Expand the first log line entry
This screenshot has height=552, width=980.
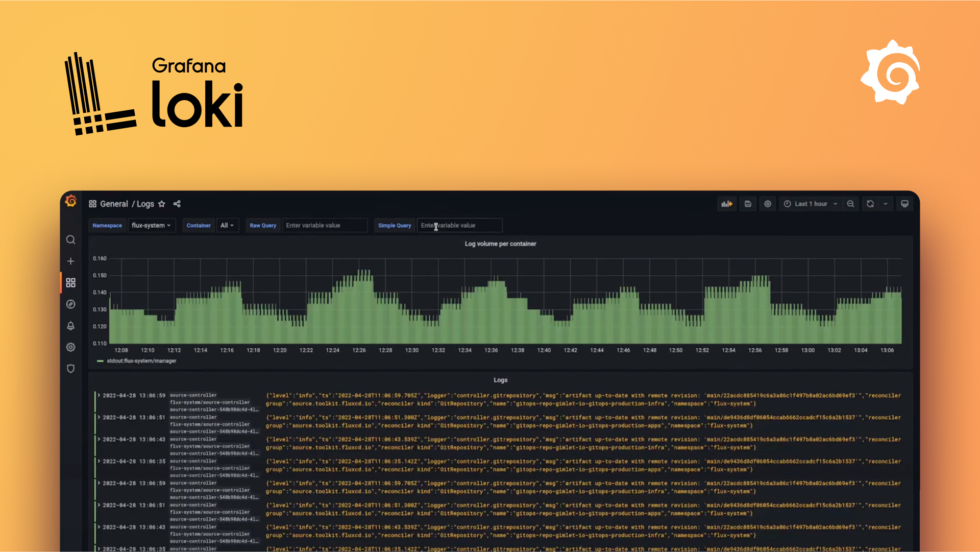99,395
